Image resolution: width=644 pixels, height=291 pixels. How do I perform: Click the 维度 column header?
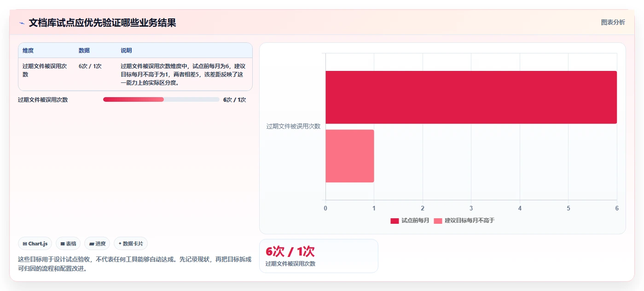pos(28,51)
